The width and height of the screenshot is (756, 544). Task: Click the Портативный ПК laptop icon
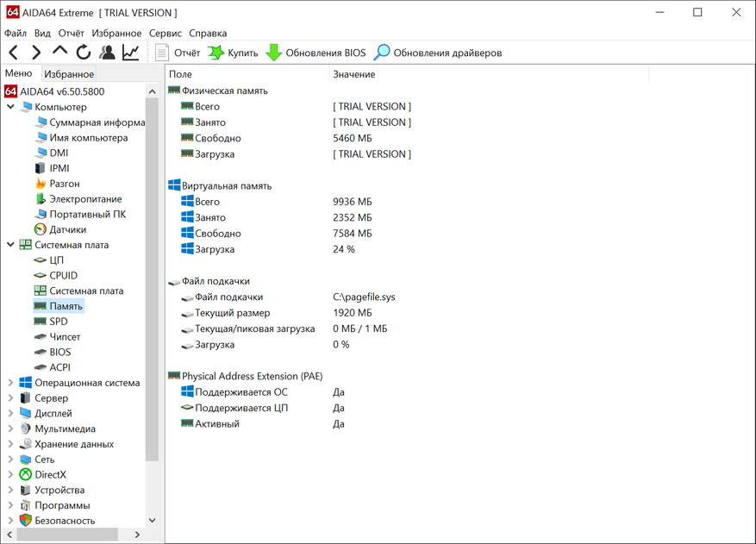point(41,214)
